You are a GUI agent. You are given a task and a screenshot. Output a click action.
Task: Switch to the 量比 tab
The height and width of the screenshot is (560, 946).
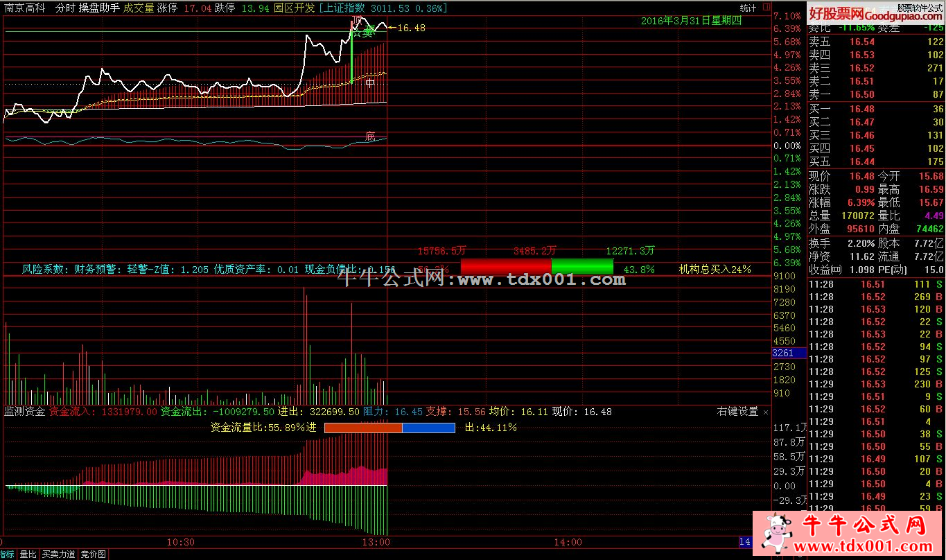pos(28,554)
